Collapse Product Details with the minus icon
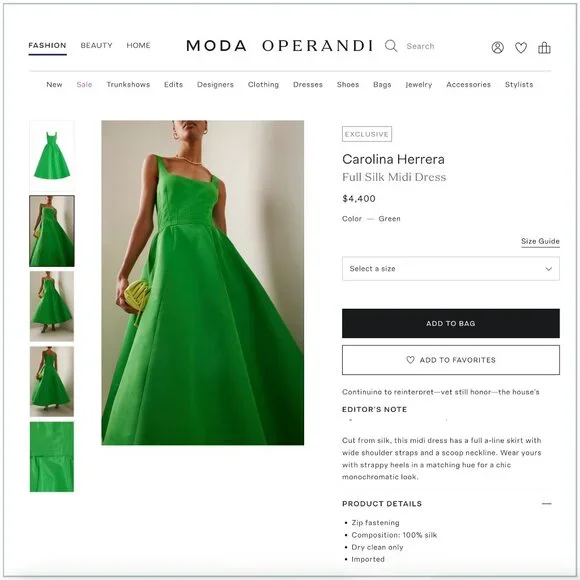 [x=546, y=503]
